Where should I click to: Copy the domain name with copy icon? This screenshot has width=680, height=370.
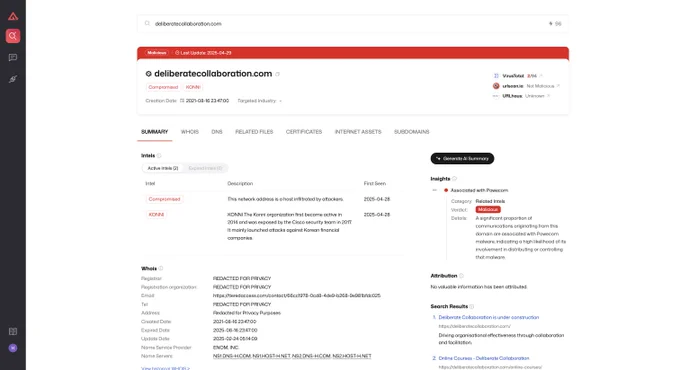(278, 74)
